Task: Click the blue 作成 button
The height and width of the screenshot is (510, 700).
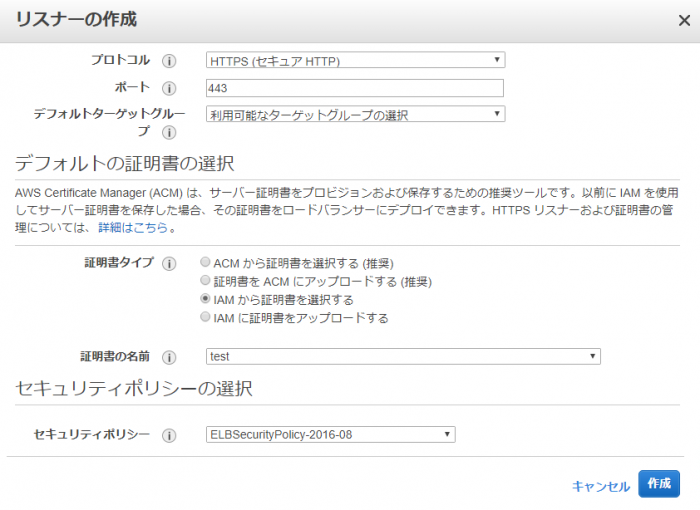Action: click(x=659, y=484)
